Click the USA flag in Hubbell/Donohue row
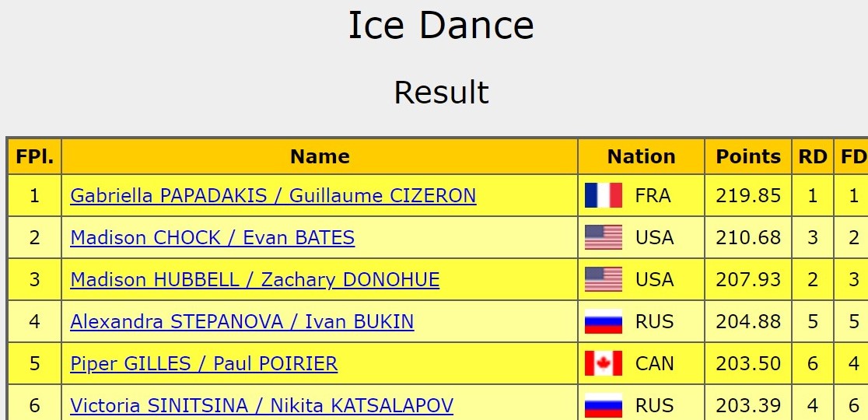The width and height of the screenshot is (868, 420). click(x=604, y=279)
